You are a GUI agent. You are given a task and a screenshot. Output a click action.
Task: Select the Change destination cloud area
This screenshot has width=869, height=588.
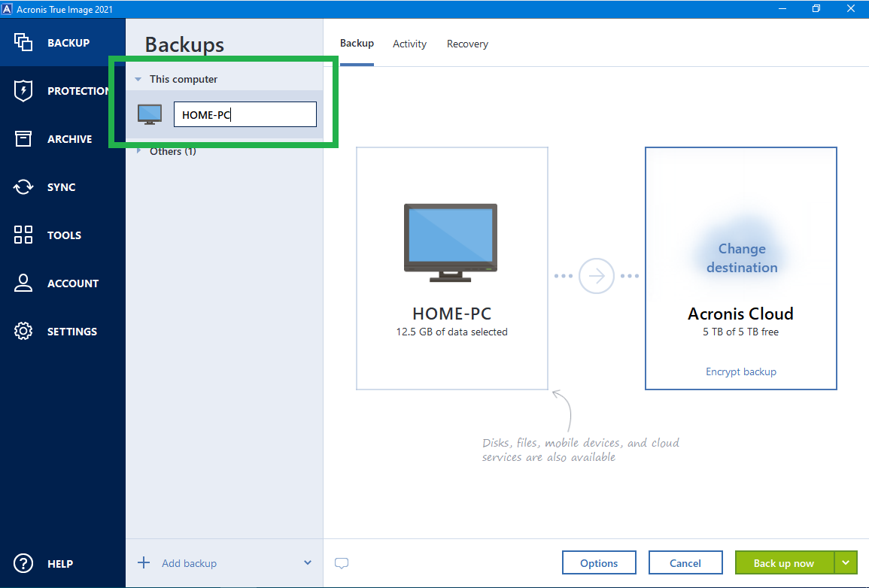742,258
